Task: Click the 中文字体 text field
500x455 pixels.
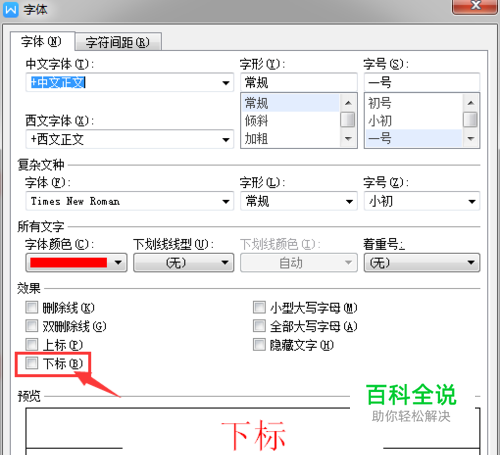Action: pyautogui.click(x=123, y=82)
